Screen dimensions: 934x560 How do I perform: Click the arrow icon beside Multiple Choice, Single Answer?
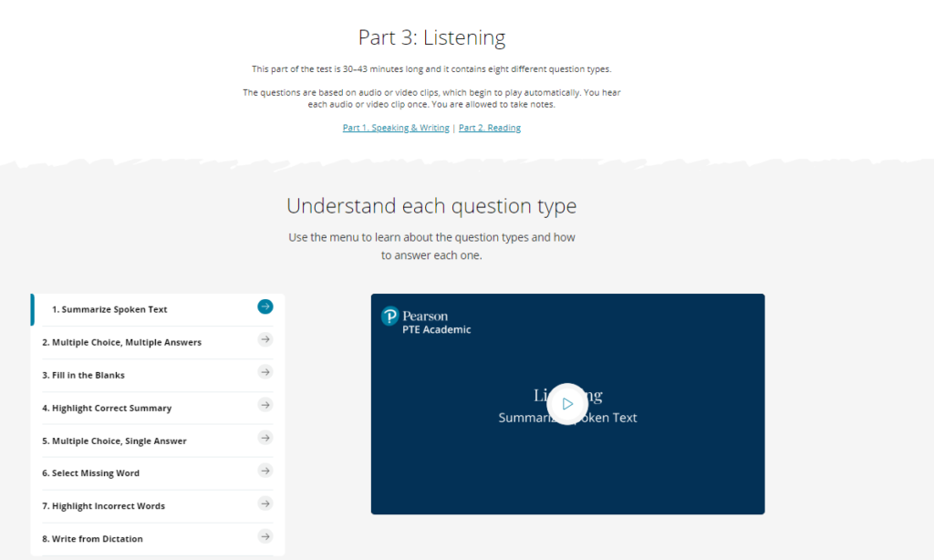[265, 438]
